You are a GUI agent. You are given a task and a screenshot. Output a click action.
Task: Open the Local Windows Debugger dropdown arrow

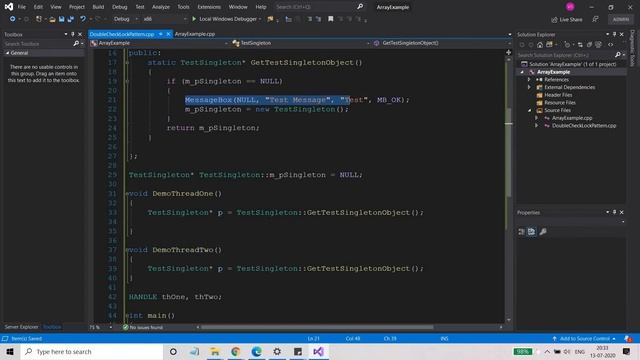click(x=260, y=19)
